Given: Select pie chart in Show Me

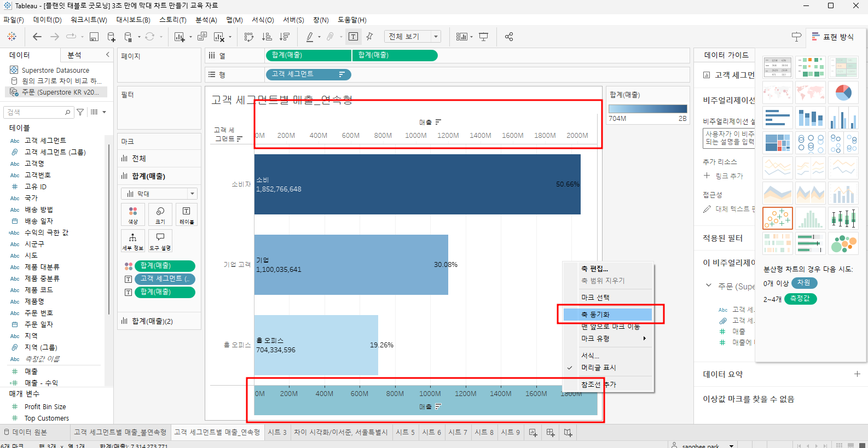Looking at the screenshot, I should (843, 92).
